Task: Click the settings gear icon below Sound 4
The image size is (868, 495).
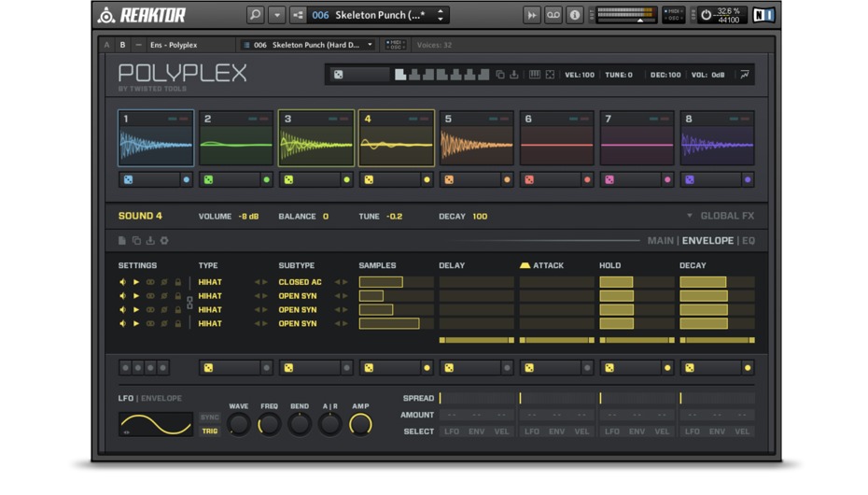Action: 164,241
